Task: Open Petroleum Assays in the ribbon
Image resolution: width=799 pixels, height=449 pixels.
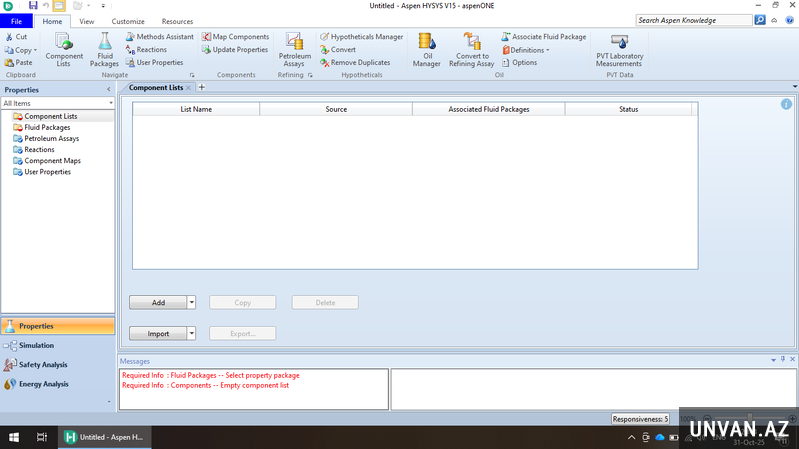Action: [x=294, y=48]
